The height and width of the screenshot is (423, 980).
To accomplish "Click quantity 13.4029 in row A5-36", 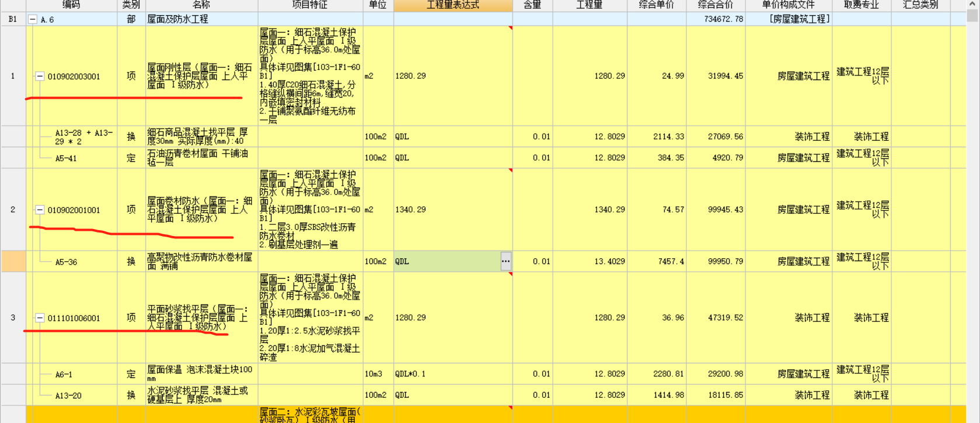I will (590, 262).
